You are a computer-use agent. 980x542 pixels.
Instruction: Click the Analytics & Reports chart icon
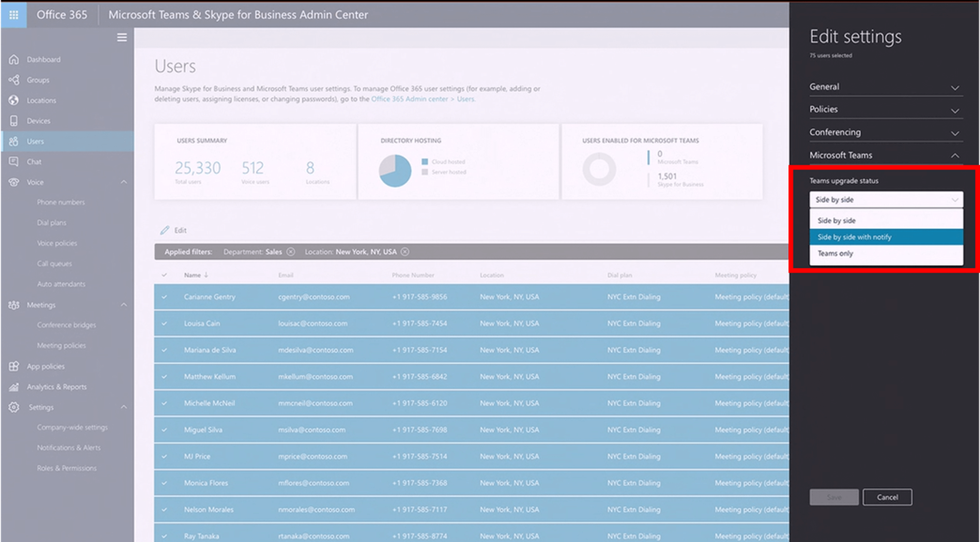14,387
